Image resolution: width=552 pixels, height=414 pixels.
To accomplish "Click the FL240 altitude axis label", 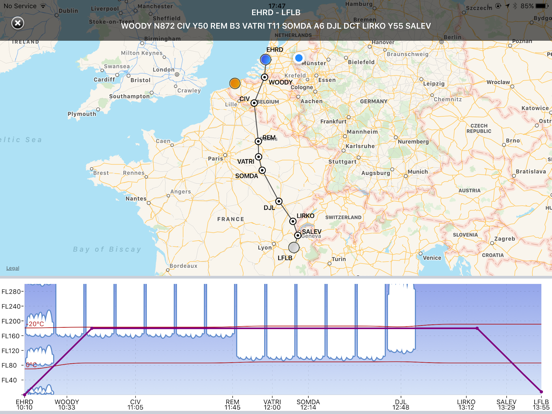I will (11, 306).
